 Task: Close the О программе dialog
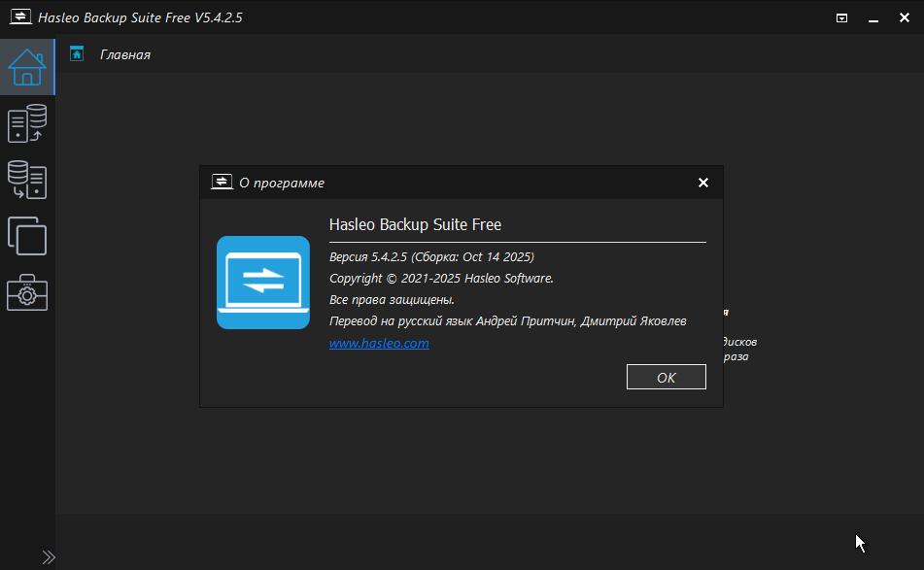point(703,183)
